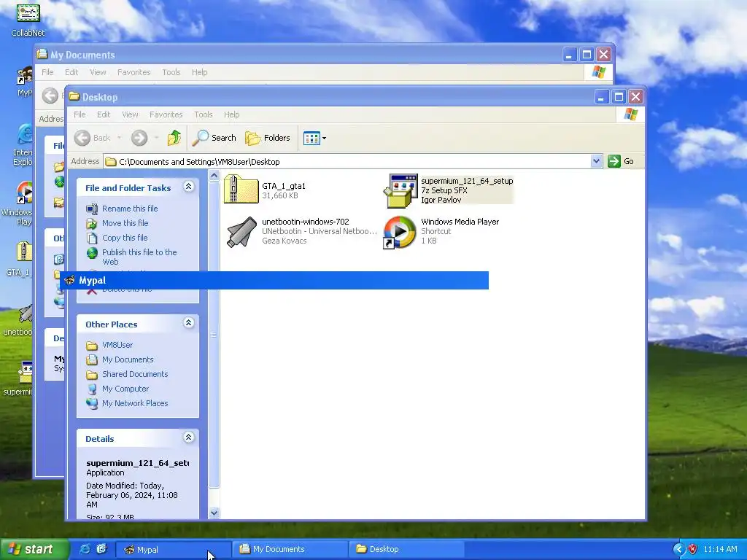The image size is (747, 560).
Task: Go to VM8User in Other Places
Action: coord(117,345)
